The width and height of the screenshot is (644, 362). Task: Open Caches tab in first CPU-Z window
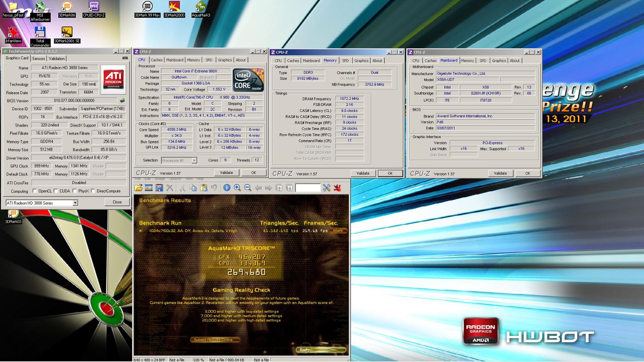click(157, 60)
